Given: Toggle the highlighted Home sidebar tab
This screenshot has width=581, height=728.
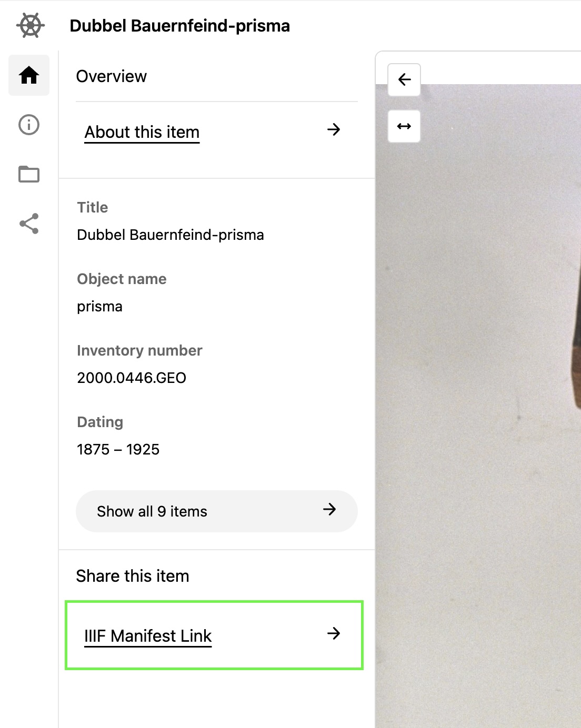Looking at the screenshot, I should [29, 75].
